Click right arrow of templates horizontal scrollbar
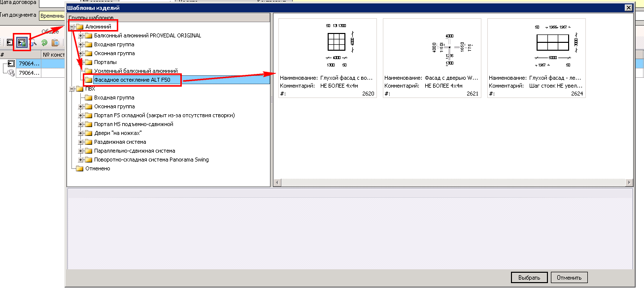Screen dimensions: 644x289 629,183
